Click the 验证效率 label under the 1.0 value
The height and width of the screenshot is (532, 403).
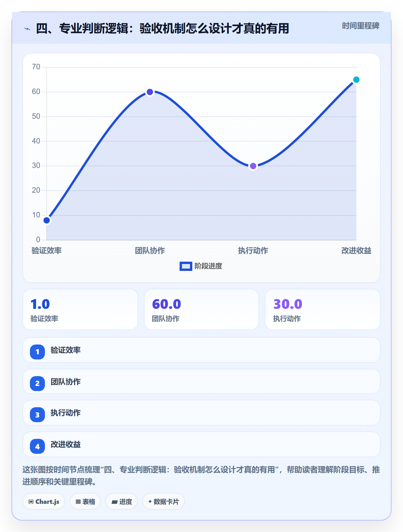tap(44, 319)
